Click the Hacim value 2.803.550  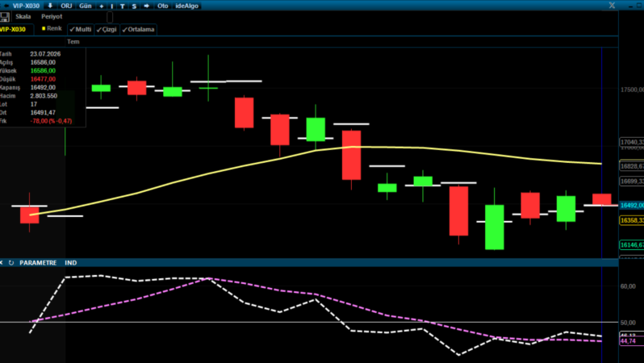pos(44,96)
